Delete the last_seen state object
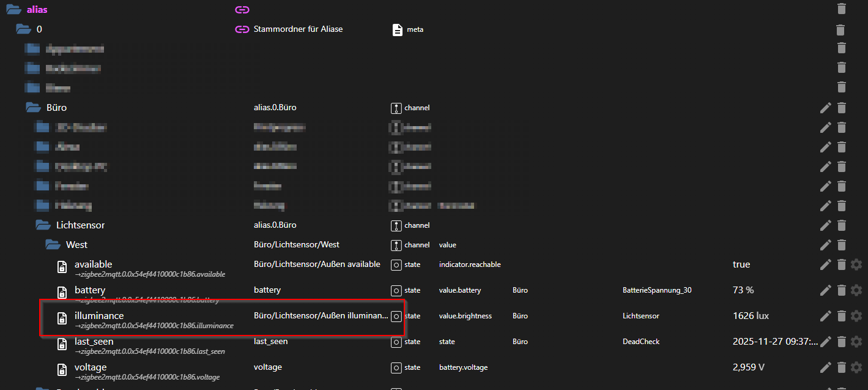This screenshot has width=868, height=390. [x=842, y=342]
